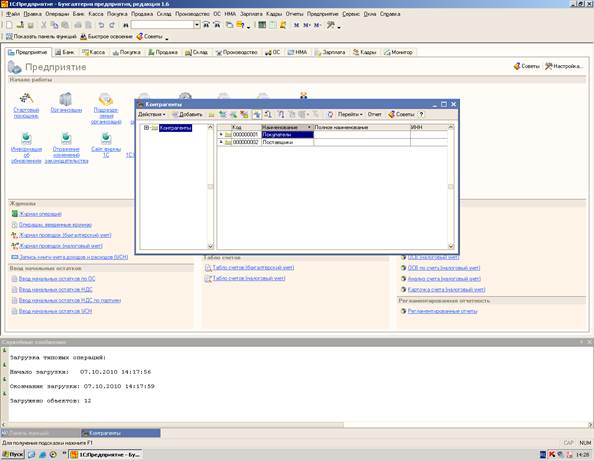Open the calculator icon in main toolbar

point(262,25)
